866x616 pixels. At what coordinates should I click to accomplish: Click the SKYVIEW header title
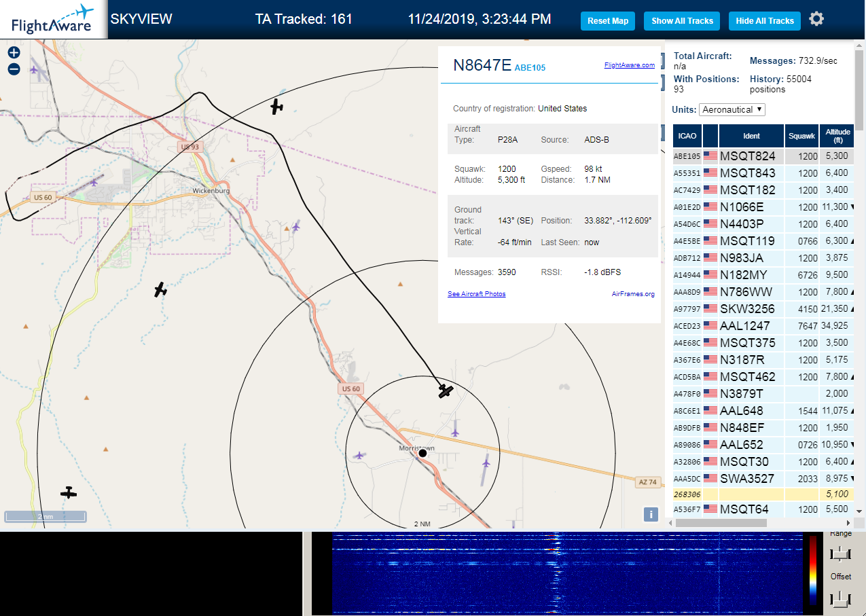pyautogui.click(x=141, y=19)
